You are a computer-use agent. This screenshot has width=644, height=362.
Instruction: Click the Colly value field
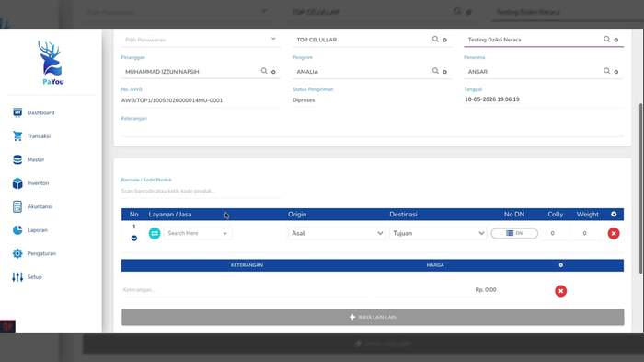[x=552, y=233]
